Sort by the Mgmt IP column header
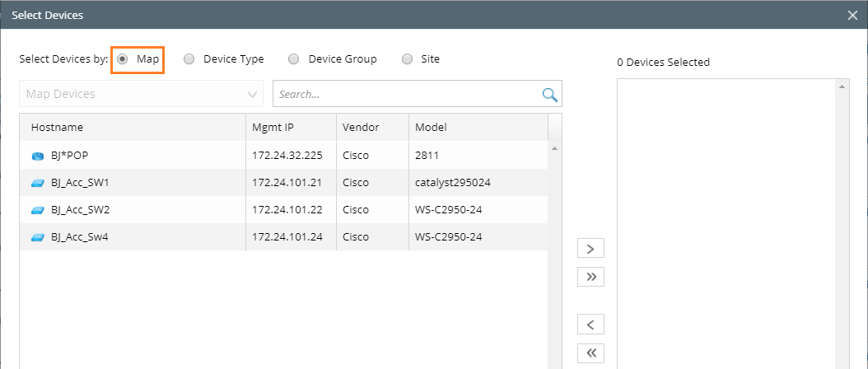 (272, 128)
